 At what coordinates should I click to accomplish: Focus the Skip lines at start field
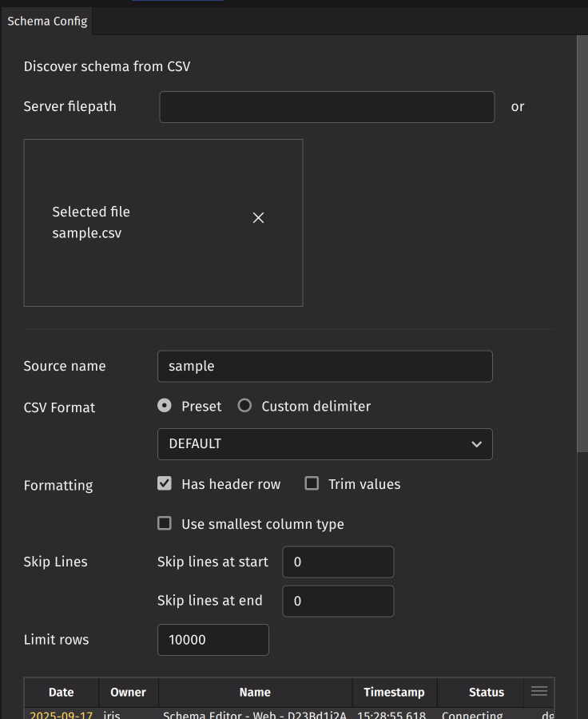[338, 562]
